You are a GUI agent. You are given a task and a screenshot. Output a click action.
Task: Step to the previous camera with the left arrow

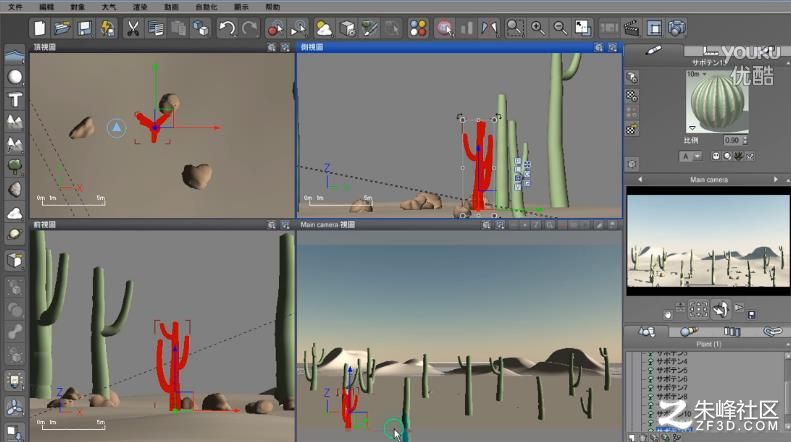point(640,179)
